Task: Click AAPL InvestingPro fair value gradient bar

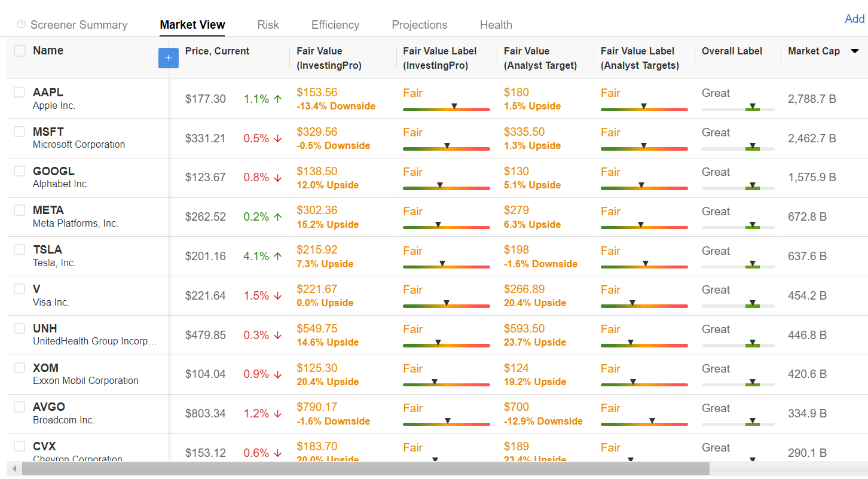Action: tap(446, 109)
